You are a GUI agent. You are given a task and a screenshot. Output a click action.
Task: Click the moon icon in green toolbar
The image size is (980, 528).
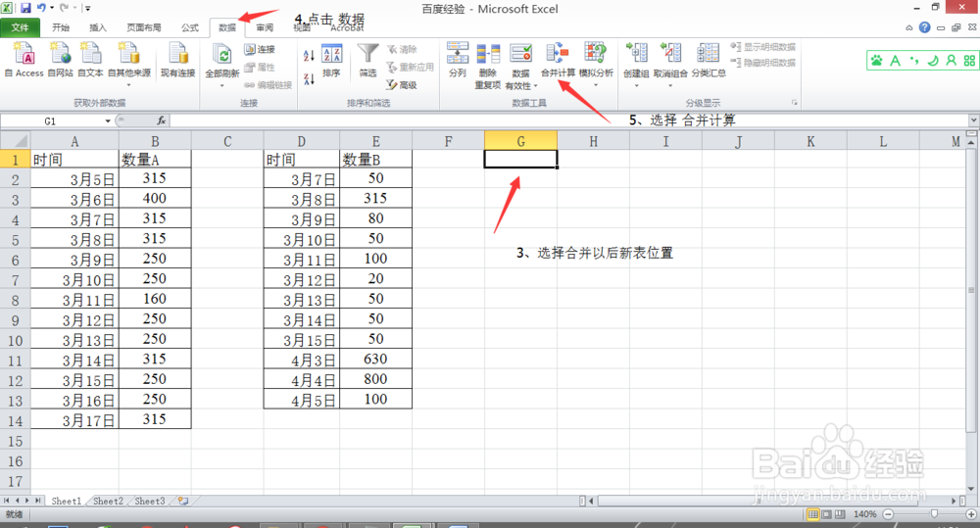coord(933,61)
